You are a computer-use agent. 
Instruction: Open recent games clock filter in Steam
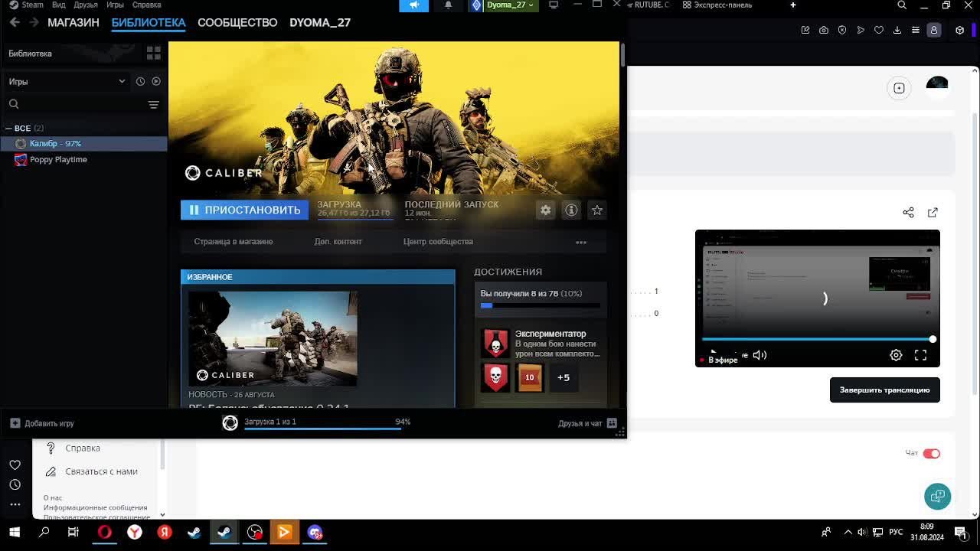pyautogui.click(x=140, y=81)
